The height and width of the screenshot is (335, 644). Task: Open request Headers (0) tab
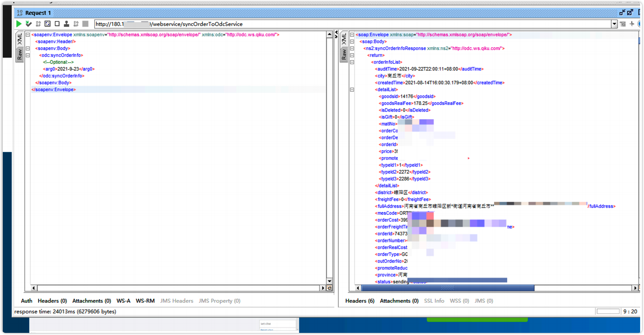click(52, 301)
